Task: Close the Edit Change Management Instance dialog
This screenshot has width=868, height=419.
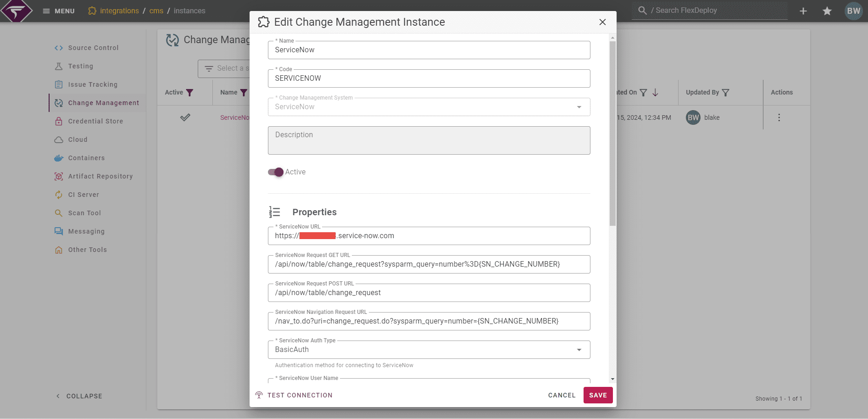Action: point(602,22)
